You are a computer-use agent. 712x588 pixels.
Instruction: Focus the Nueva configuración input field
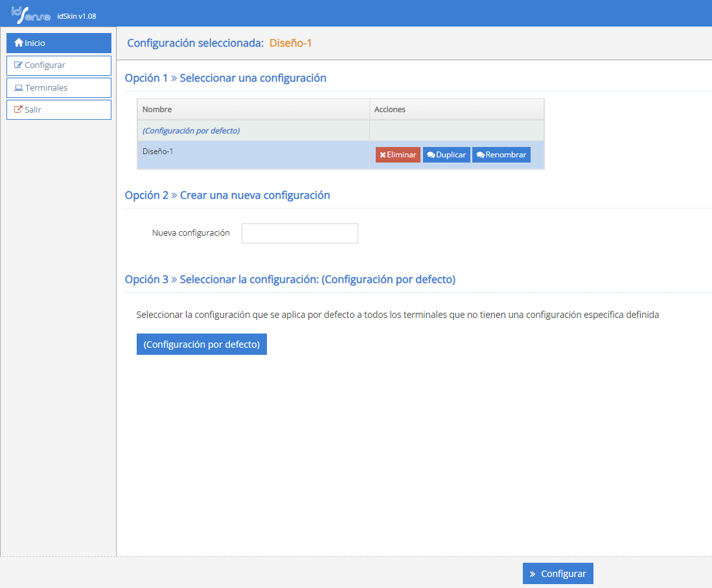click(x=300, y=233)
